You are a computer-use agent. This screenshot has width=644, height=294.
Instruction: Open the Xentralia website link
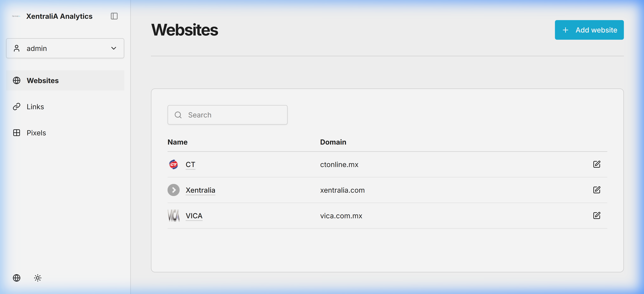click(x=200, y=190)
